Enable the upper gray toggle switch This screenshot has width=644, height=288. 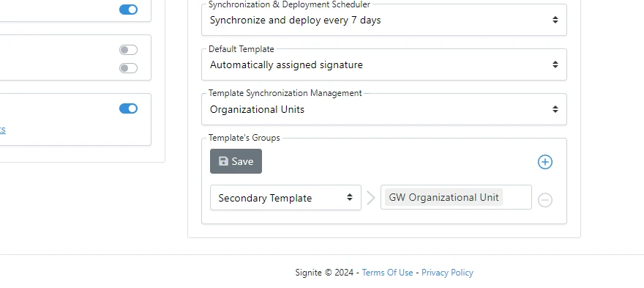pyautogui.click(x=129, y=50)
